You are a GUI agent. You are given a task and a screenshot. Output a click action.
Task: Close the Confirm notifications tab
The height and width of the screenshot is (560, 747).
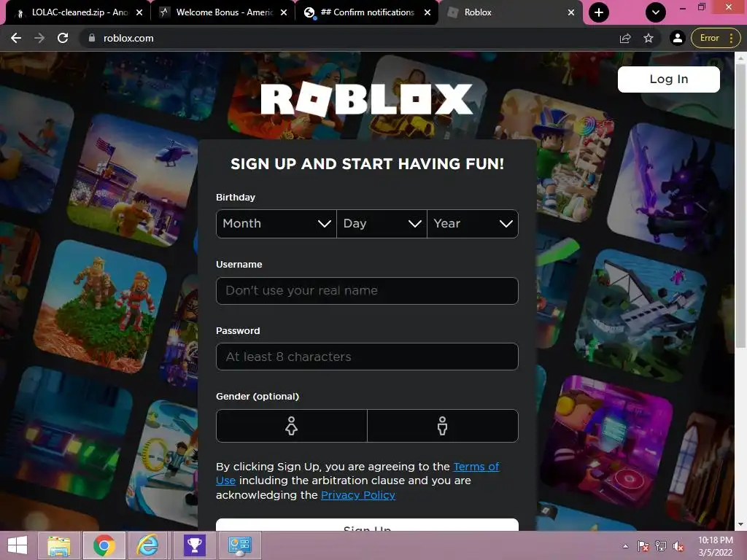427,12
